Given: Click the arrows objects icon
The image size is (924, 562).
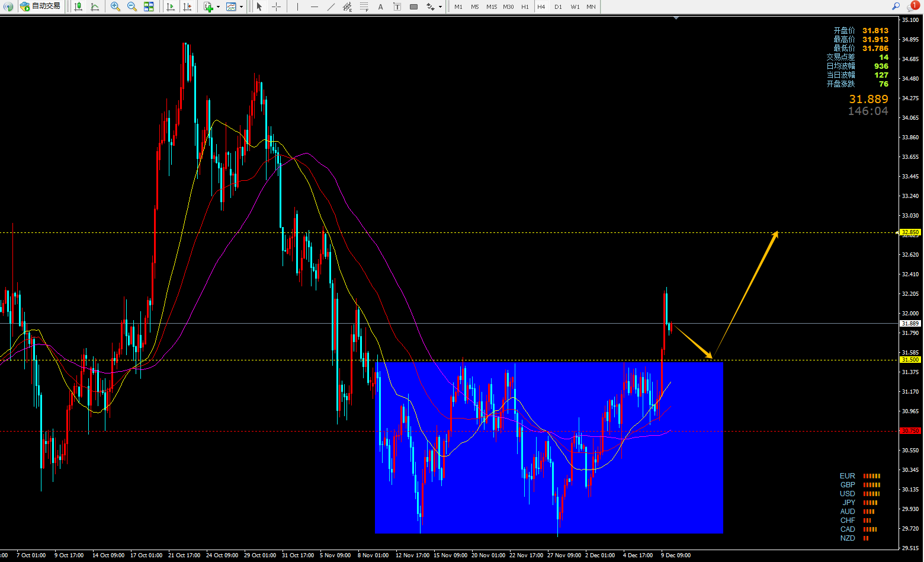Looking at the screenshot, I should 430,7.
